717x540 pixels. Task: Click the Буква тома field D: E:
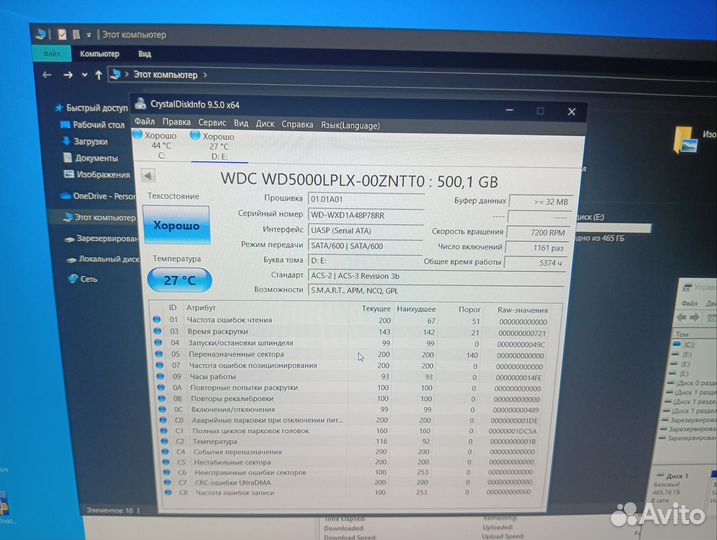tap(364, 261)
